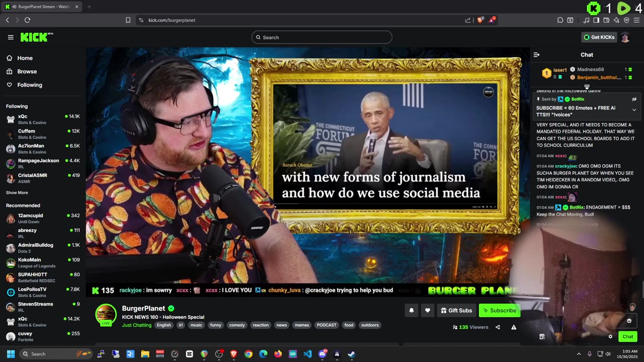This screenshot has width=644, height=362.
Task: Open the SUPAHHOTT recommended channel
Action: pos(43,278)
